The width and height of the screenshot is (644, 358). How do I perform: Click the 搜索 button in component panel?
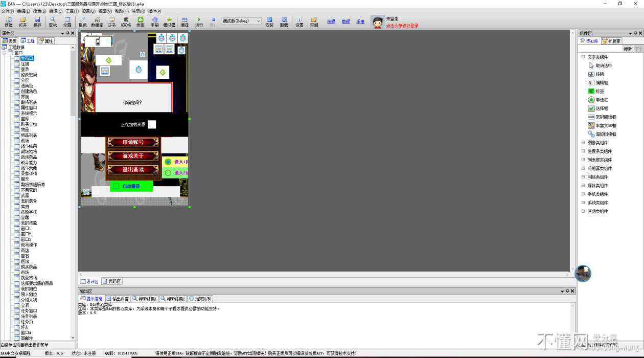tap(628, 49)
